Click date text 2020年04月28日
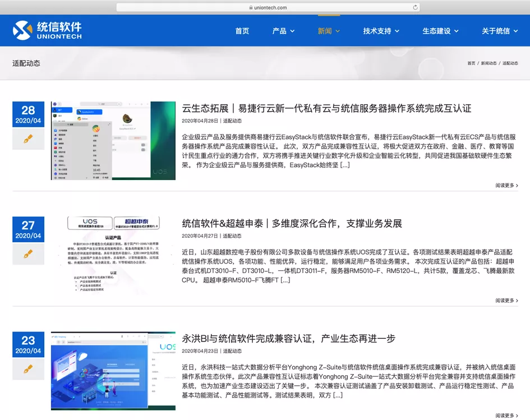Screen dimensions: 530x420 click(x=200, y=121)
